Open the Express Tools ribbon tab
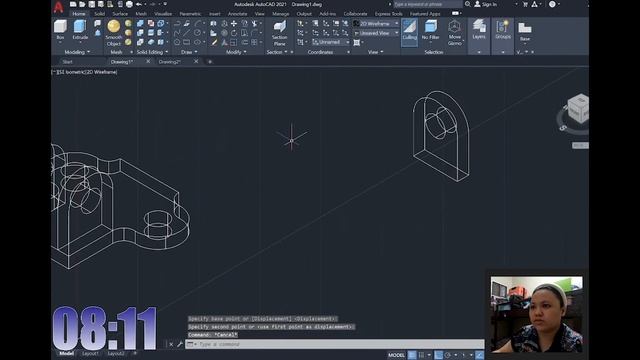 389,14
